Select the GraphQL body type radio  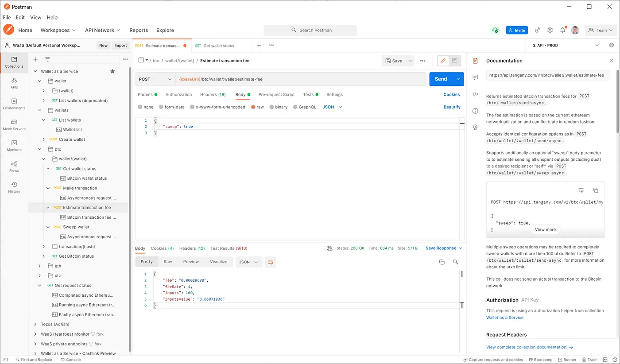(x=295, y=107)
